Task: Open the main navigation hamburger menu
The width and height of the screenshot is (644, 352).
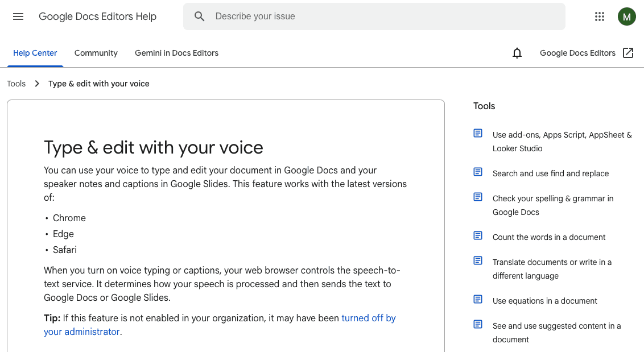Action: (x=18, y=16)
